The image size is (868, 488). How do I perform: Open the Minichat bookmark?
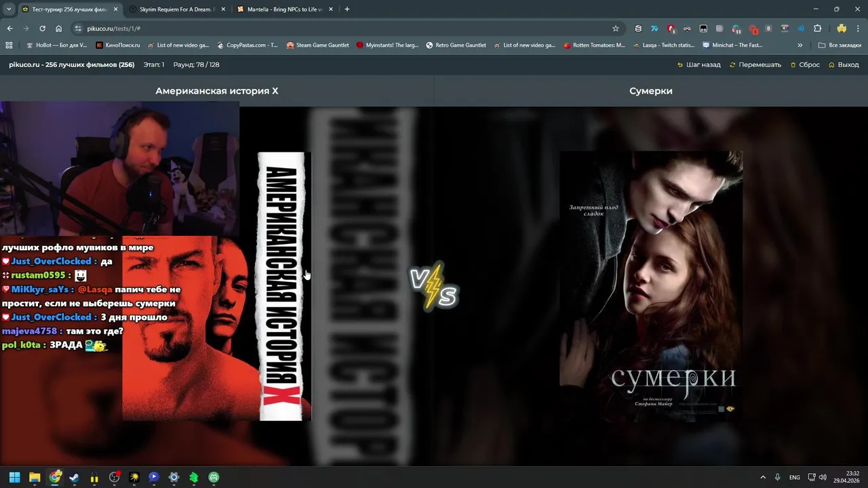click(x=732, y=45)
